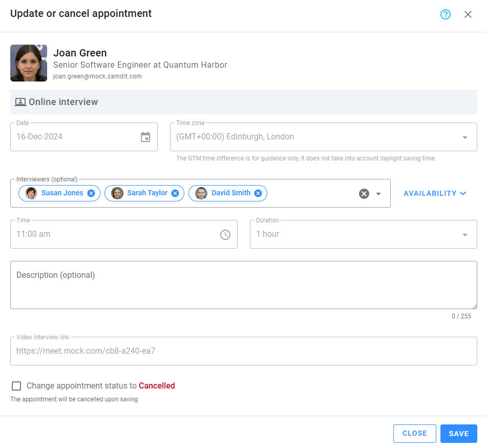Click the Description text area
Image resolution: width=486 pixels, height=448 pixels.
coord(244,284)
